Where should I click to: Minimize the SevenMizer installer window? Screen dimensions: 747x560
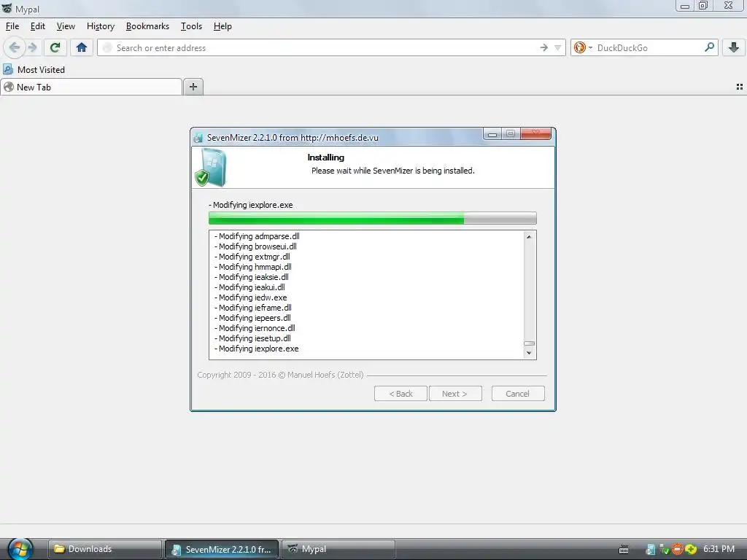tap(492, 134)
